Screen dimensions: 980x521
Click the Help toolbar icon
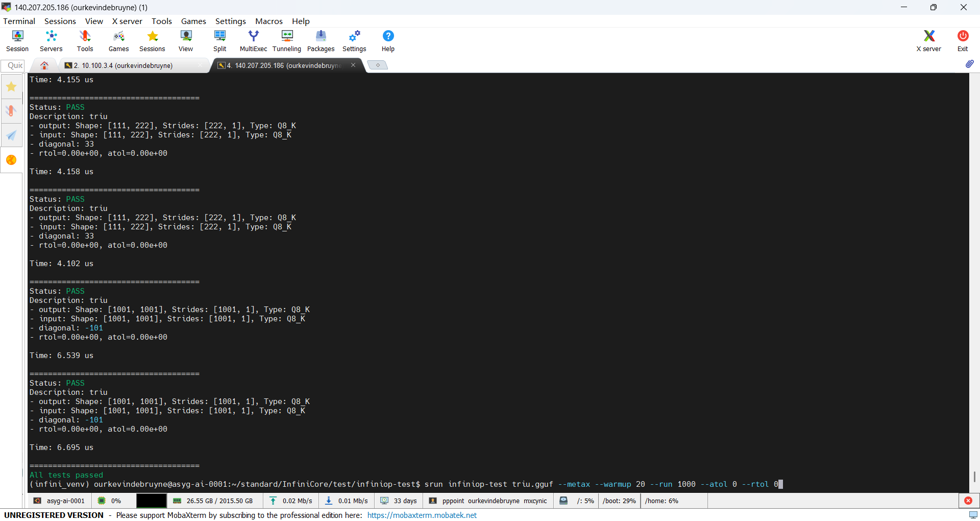point(388,41)
